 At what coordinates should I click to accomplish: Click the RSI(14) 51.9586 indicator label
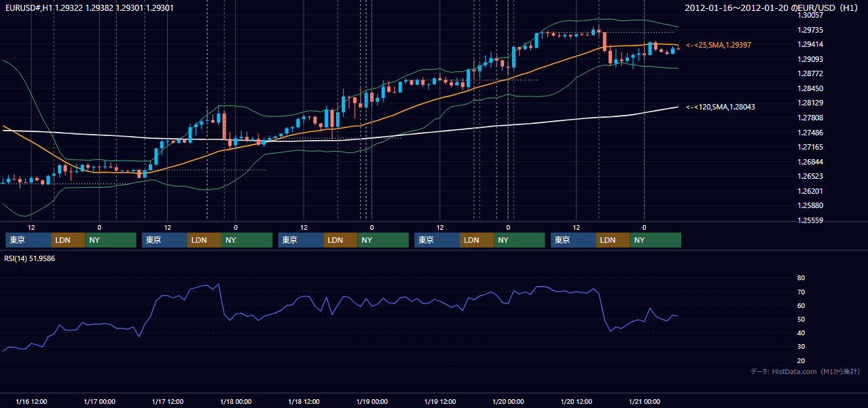click(30, 258)
